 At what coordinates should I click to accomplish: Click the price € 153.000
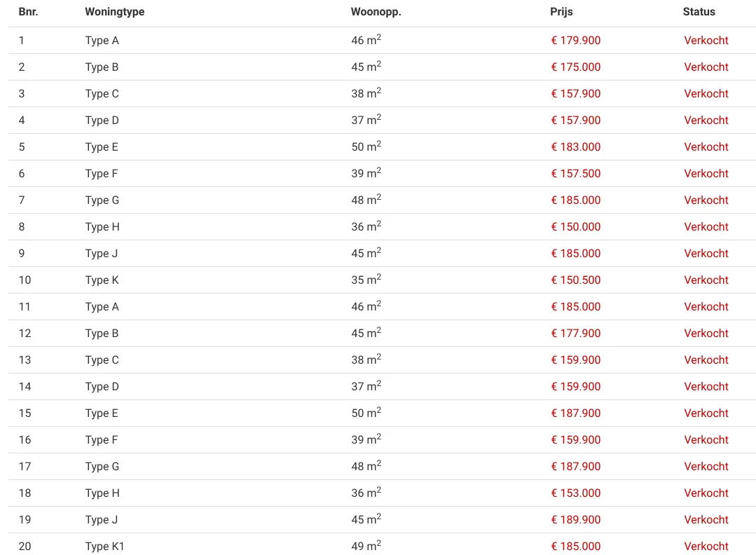coord(576,493)
